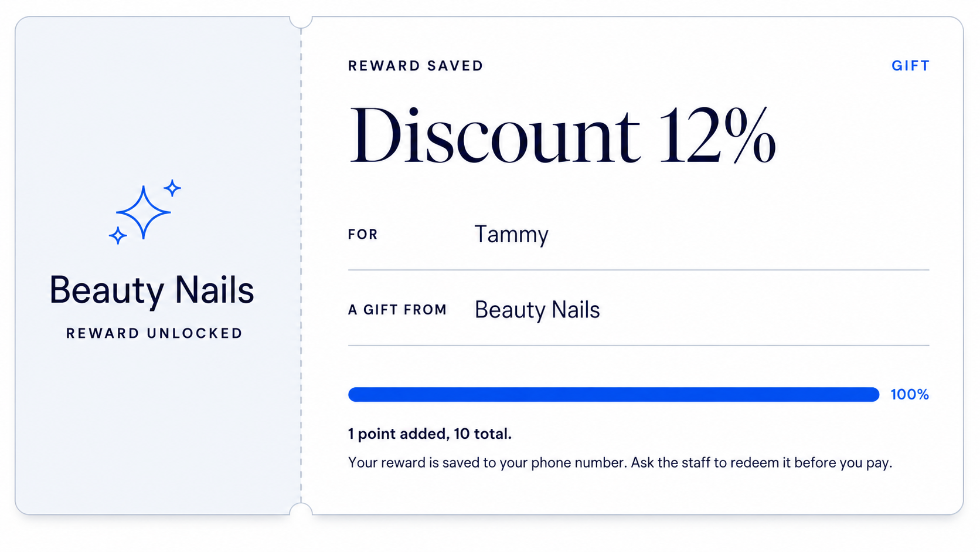Click the FOR field label
The height and width of the screenshot is (552, 980).
[363, 235]
